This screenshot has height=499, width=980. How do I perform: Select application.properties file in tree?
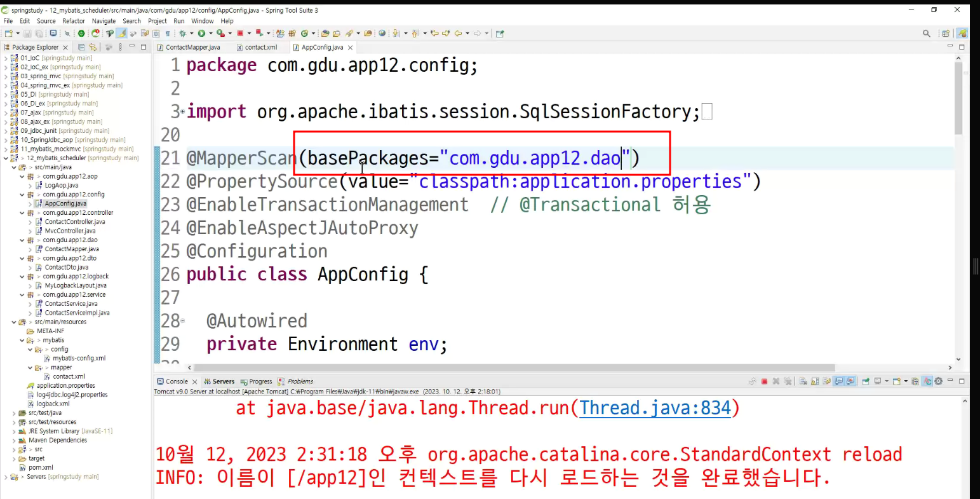65,386
